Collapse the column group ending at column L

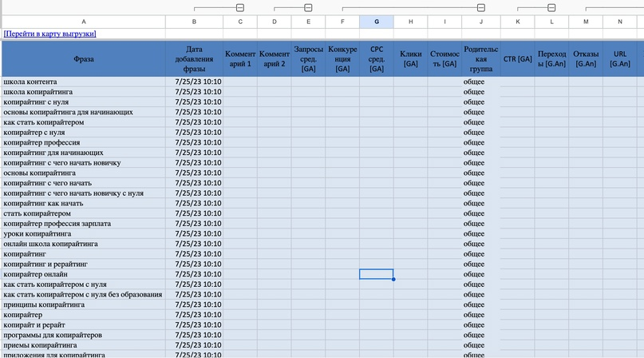click(x=551, y=7)
